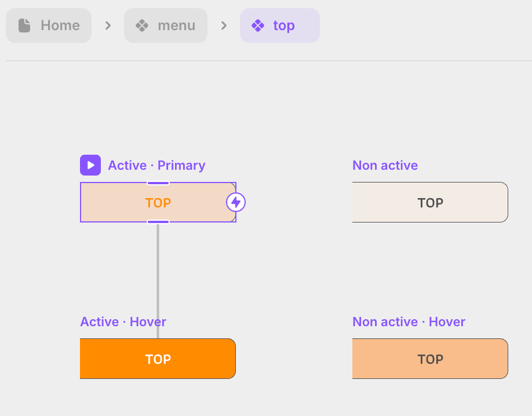The width and height of the screenshot is (532, 416).
Task: Click the chevron between menu and top
Action: point(224,25)
